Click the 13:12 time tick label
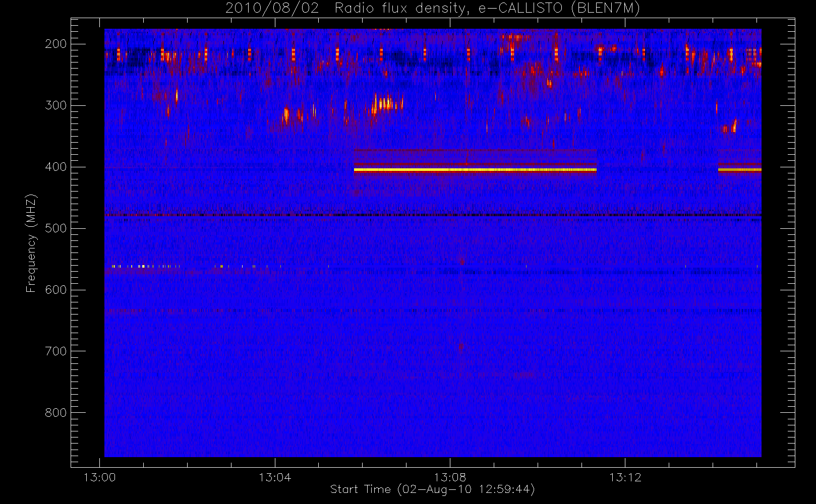This screenshot has width=816, height=504. 625,477
